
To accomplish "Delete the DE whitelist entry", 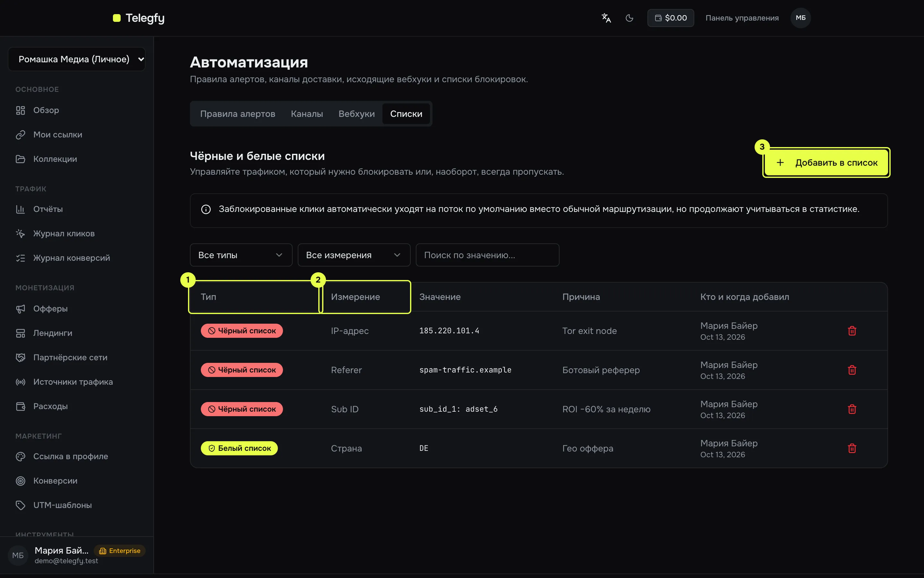I will (852, 448).
